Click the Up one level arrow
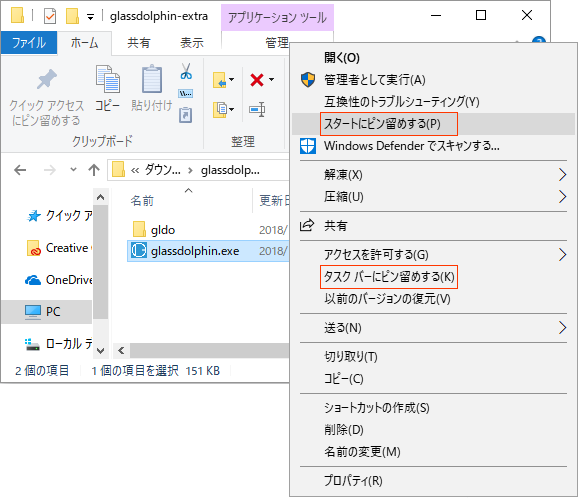Image resolution: width=579 pixels, height=498 pixels. coord(94,170)
